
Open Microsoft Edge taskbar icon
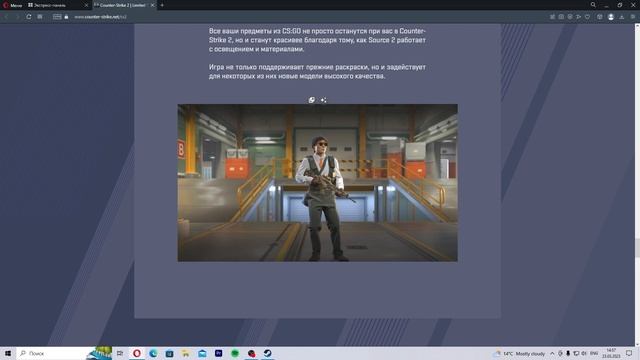pos(153,353)
